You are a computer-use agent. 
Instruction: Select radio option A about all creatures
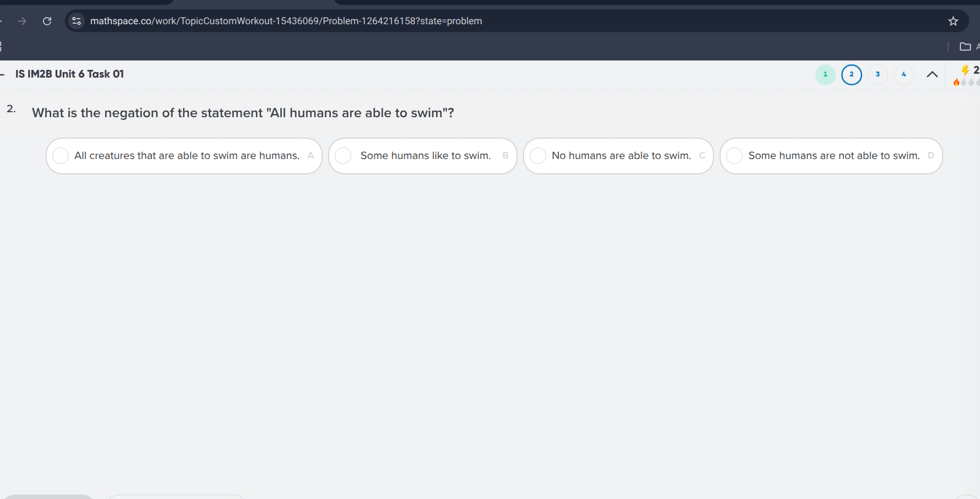[61, 156]
